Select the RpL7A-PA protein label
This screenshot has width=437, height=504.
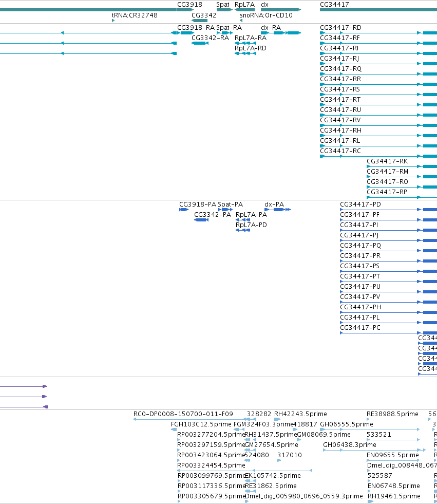click(251, 215)
